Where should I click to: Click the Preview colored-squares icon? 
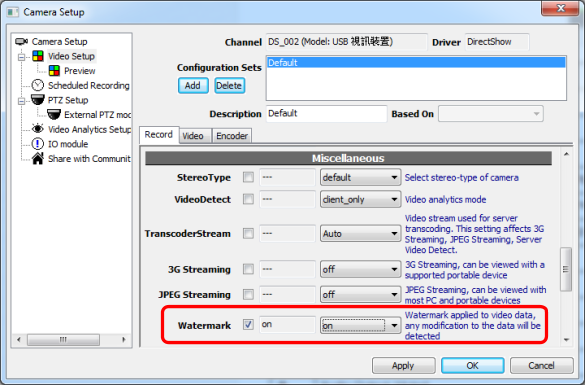(54, 71)
